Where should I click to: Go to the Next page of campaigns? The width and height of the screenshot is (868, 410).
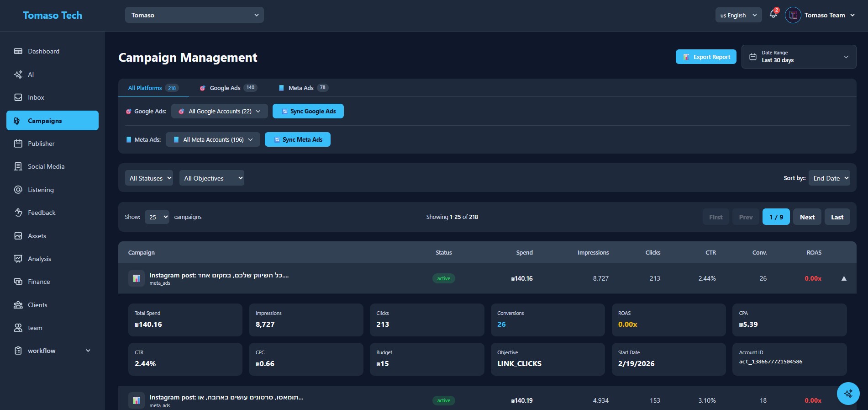(807, 217)
